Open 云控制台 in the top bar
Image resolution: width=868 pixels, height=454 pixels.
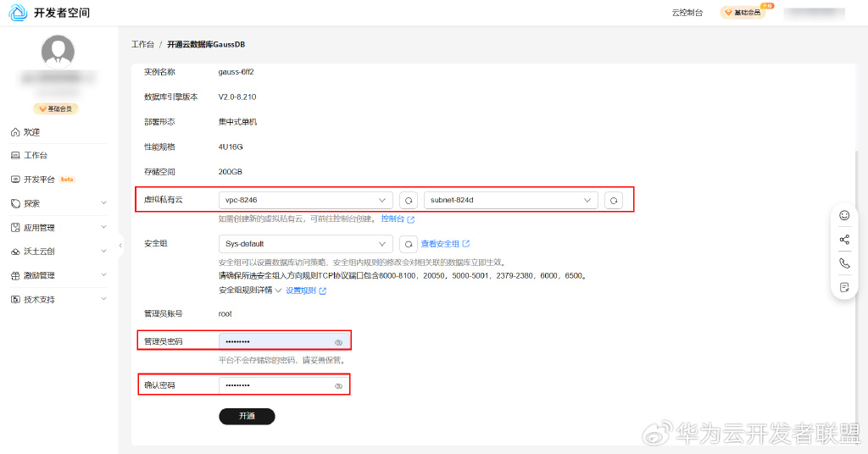click(687, 12)
